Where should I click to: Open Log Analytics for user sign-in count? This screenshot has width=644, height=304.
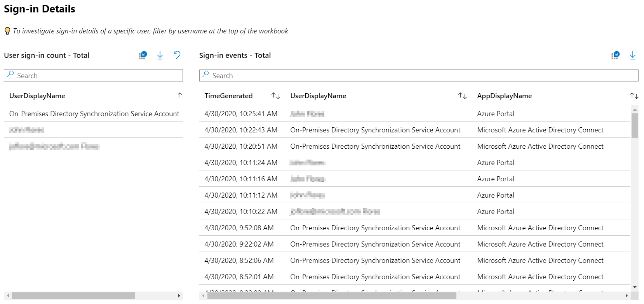pos(143,56)
